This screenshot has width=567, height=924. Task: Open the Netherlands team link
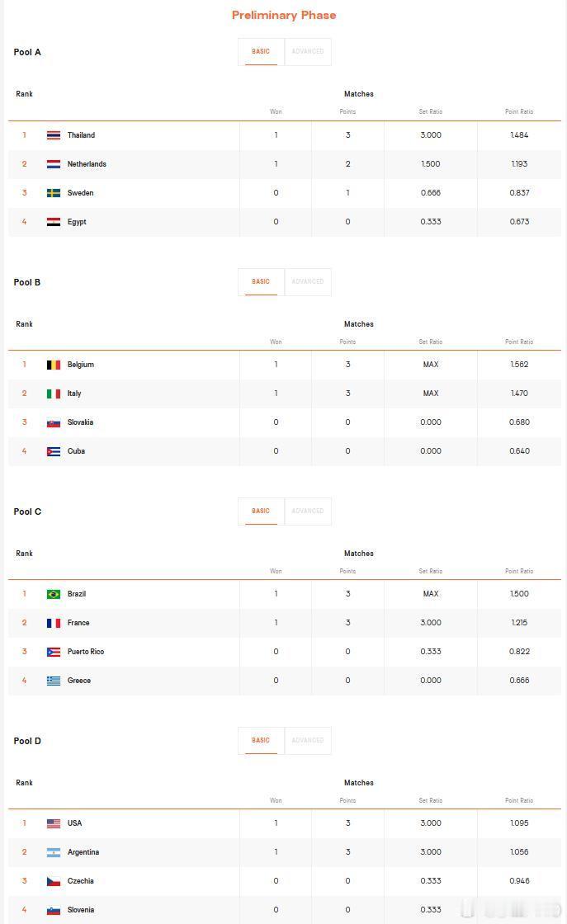pyautogui.click(x=87, y=164)
